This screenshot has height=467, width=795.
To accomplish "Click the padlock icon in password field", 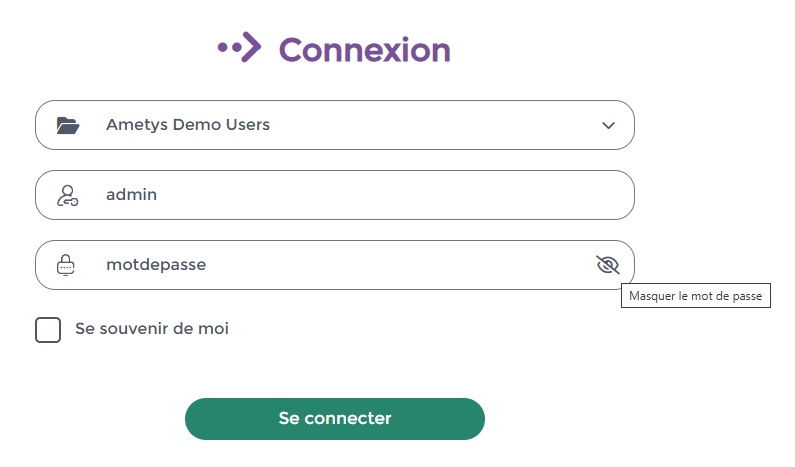I will pyautogui.click(x=65, y=265).
